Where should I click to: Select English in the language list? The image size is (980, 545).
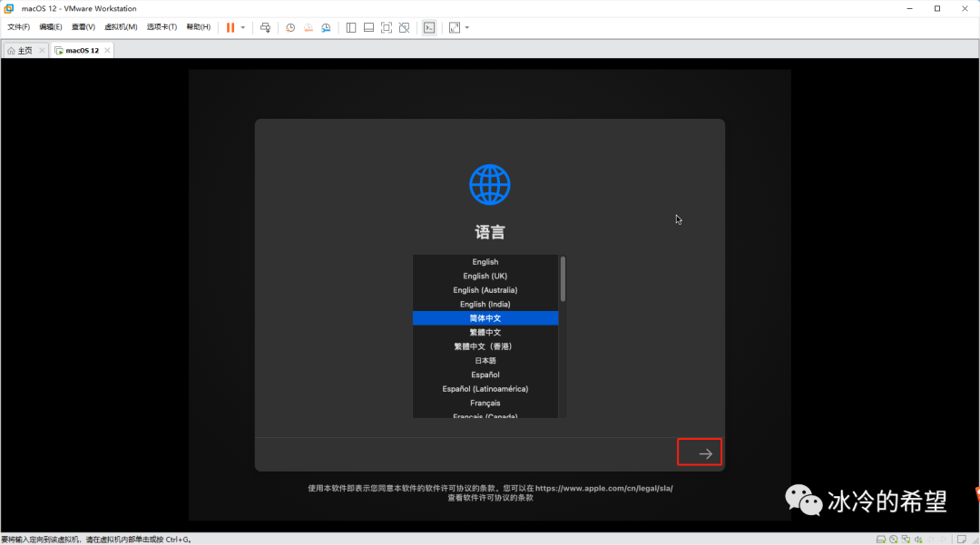point(485,261)
